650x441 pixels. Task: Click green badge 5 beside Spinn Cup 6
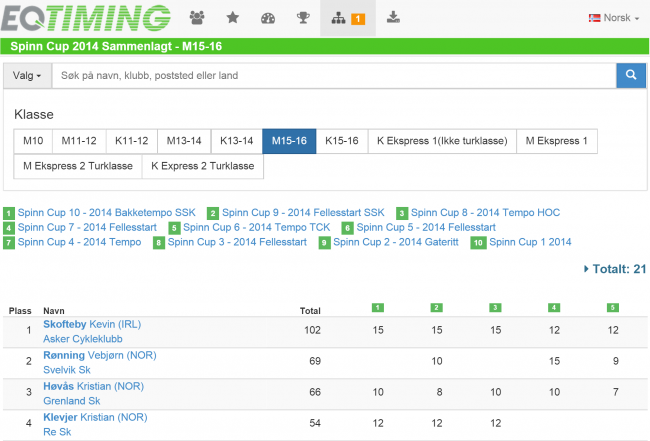click(174, 228)
